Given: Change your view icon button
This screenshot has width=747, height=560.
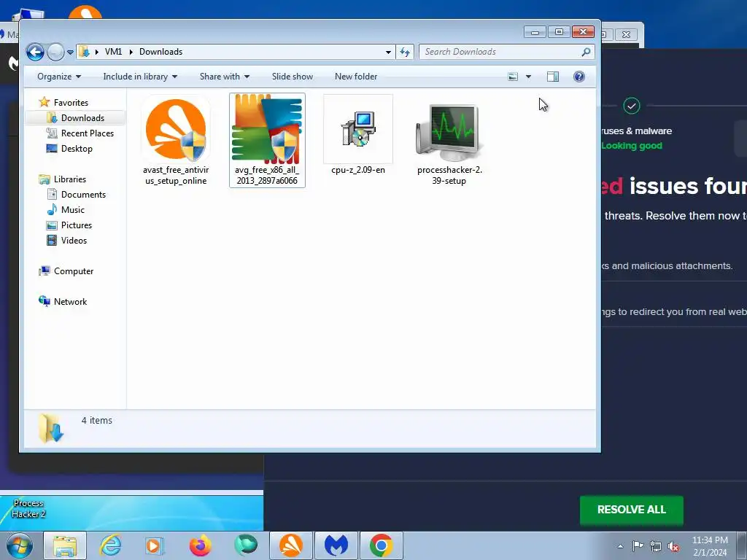Looking at the screenshot, I should pyautogui.click(x=513, y=77).
